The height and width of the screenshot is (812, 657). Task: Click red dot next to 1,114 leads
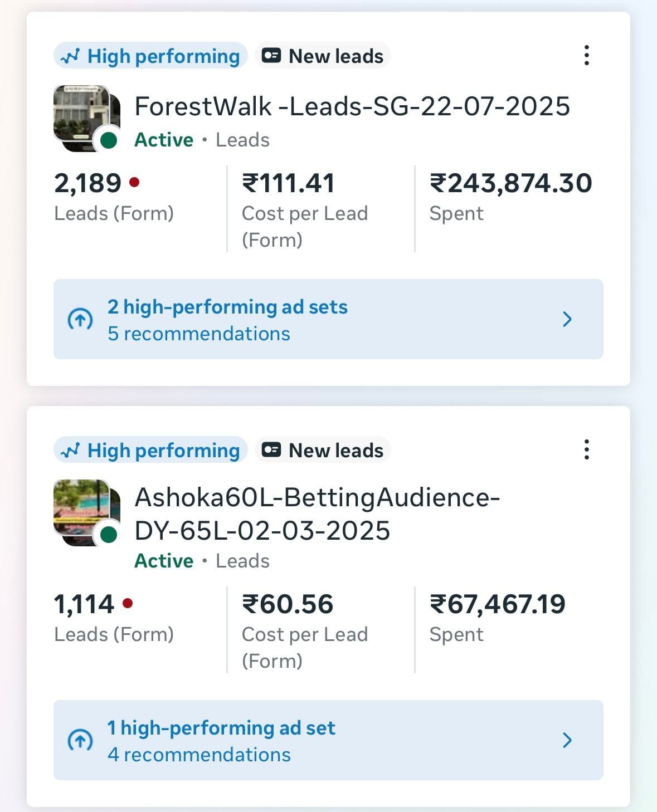128,603
